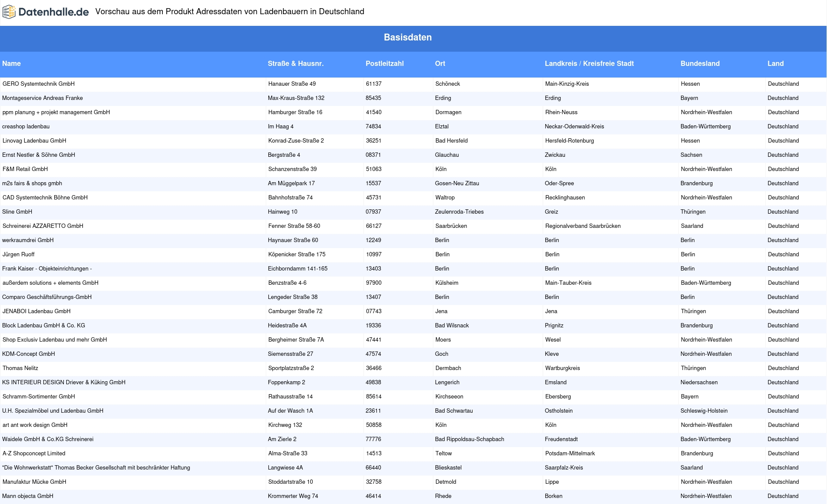The height and width of the screenshot is (504, 827).
Task: Select address Max-Kraus-Straße 132
Action: [x=296, y=98]
